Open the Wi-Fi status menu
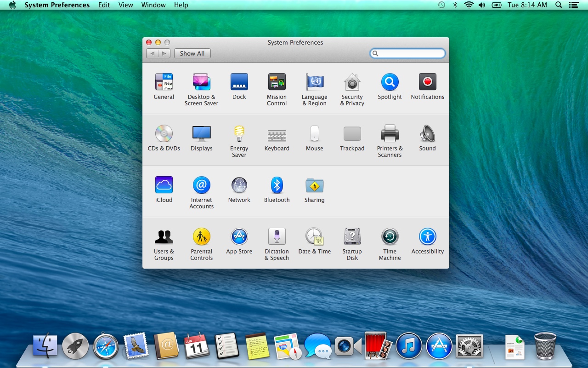 [x=469, y=5]
